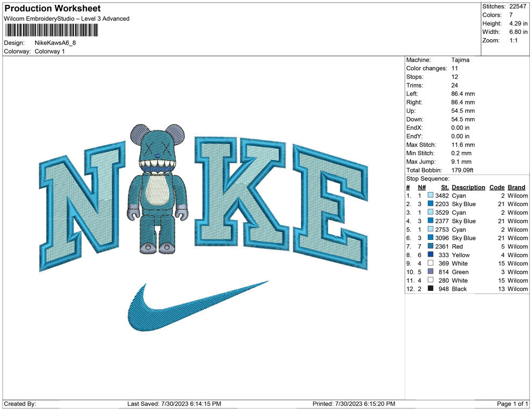Click the design barcode in the header
The width and height of the screenshot is (532, 409).
click(51, 30)
